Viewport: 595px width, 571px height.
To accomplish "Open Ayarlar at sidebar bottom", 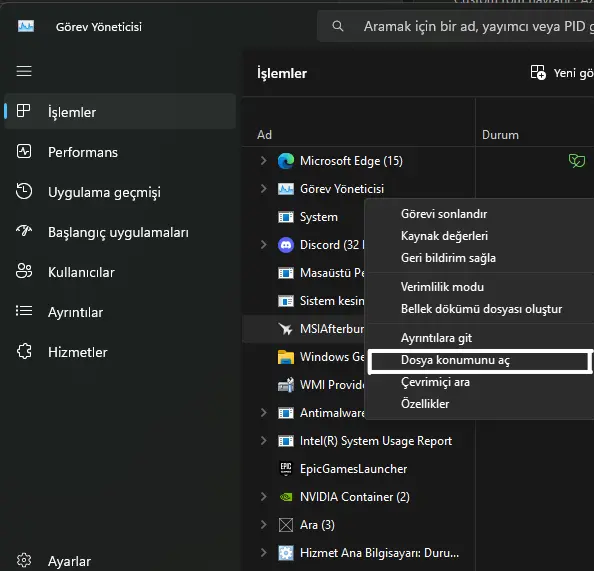I will [x=120, y=561].
